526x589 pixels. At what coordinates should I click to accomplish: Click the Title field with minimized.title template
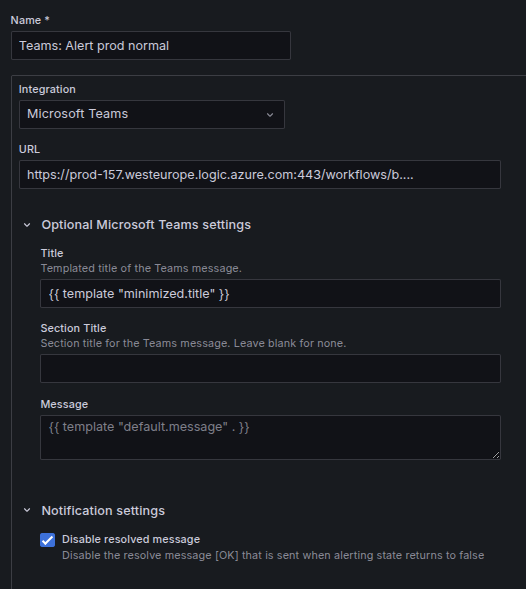point(270,293)
